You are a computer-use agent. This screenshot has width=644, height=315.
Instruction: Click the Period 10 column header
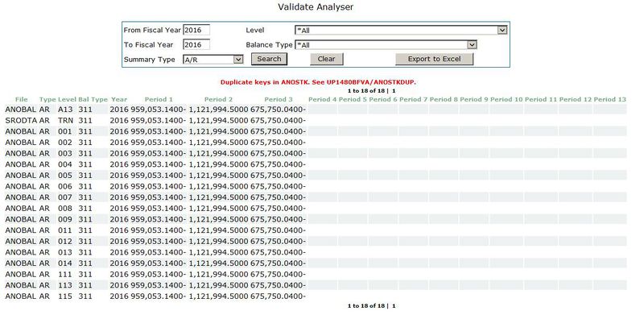(x=506, y=99)
